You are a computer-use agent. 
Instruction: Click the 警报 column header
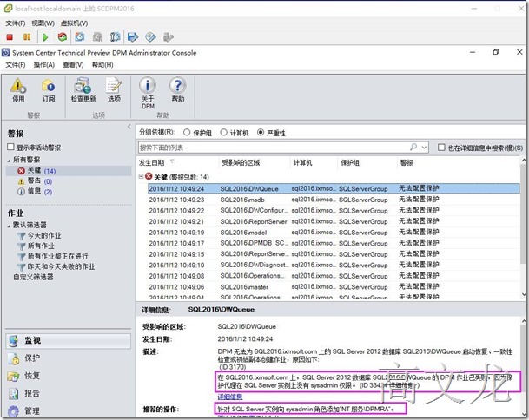(407, 163)
